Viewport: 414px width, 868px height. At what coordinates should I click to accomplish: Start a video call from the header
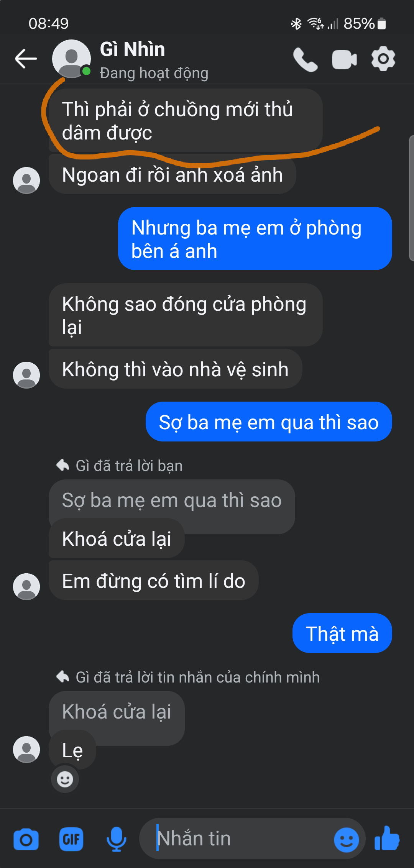tap(344, 59)
